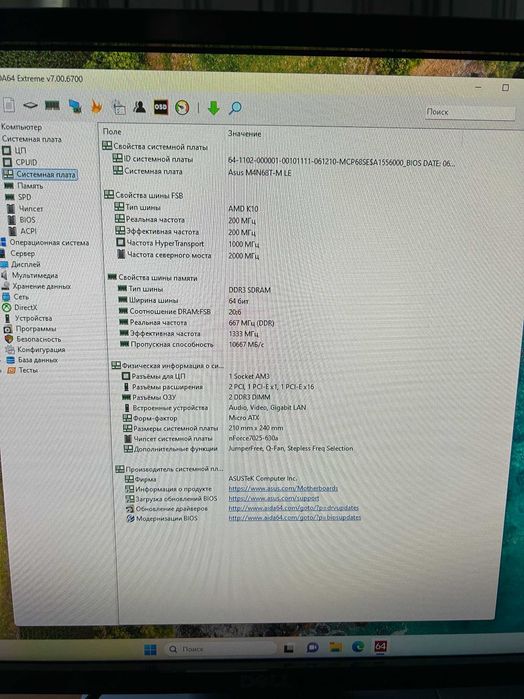The height and width of the screenshot is (699, 524).
Task: Select the Системная плата parent category
Action: coord(32,139)
